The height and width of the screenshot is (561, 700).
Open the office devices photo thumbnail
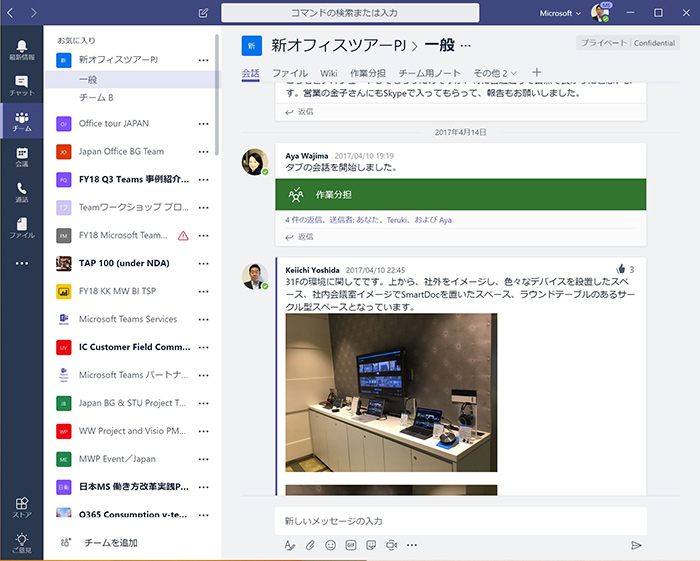coord(391,393)
